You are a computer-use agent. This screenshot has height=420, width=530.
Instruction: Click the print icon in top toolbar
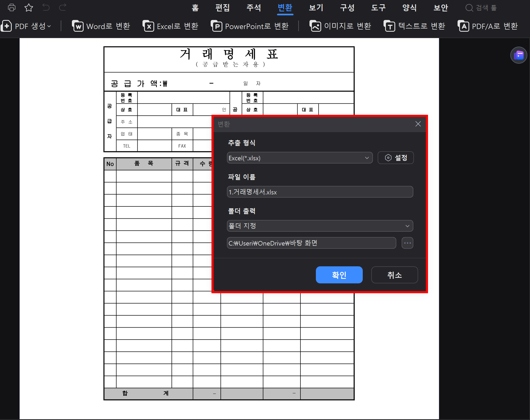tap(12, 7)
